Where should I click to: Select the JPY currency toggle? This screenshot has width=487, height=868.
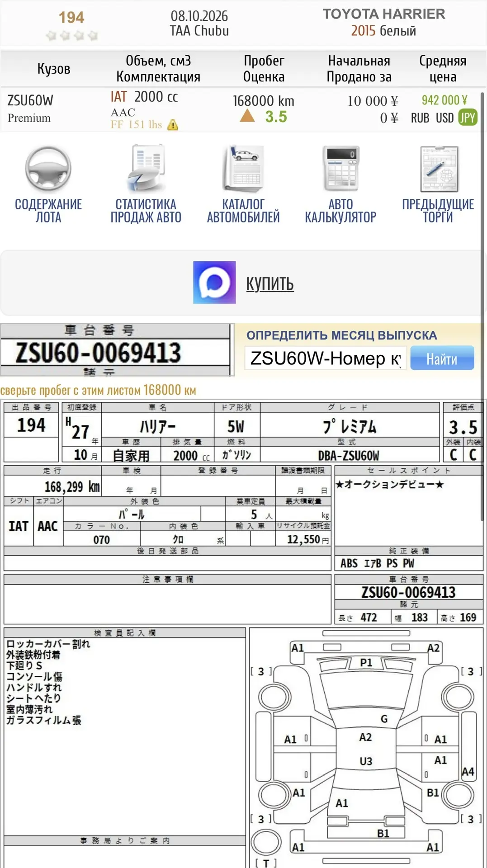(x=468, y=118)
